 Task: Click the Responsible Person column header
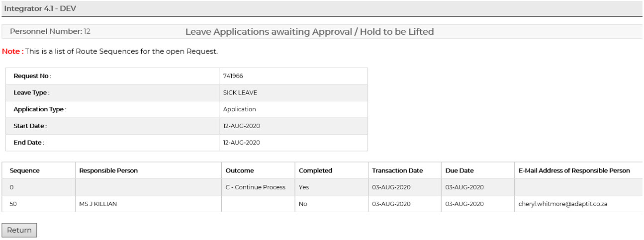(108, 170)
